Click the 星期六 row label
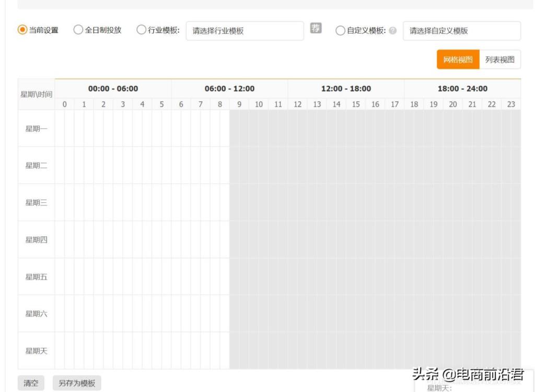 point(36,314)
